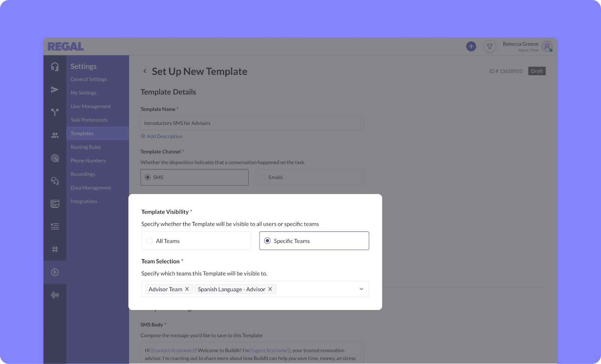
Task: Select the Specific Teams radio option
Action: [x=314, y=241]
